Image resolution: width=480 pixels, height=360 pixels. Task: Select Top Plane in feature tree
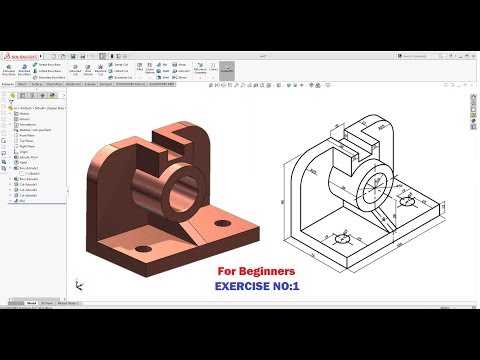point(24,141)
